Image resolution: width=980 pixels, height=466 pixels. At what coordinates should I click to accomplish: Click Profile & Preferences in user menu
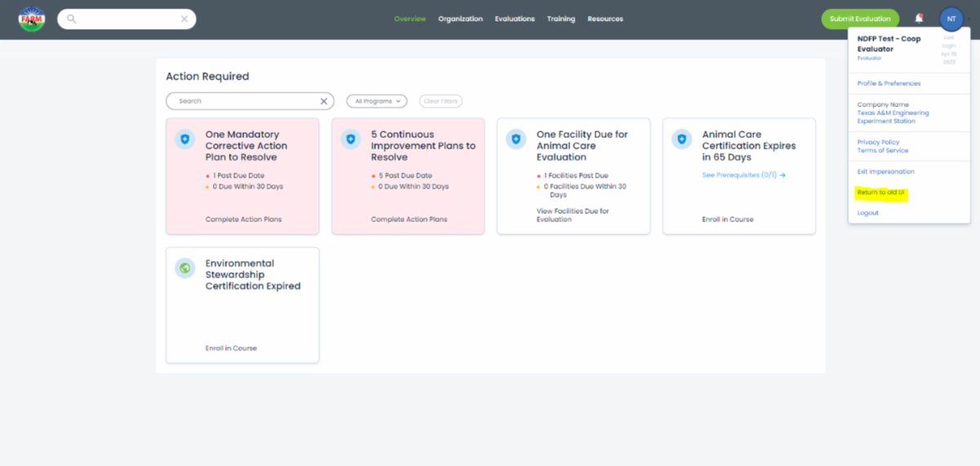(x=889, y=83)
